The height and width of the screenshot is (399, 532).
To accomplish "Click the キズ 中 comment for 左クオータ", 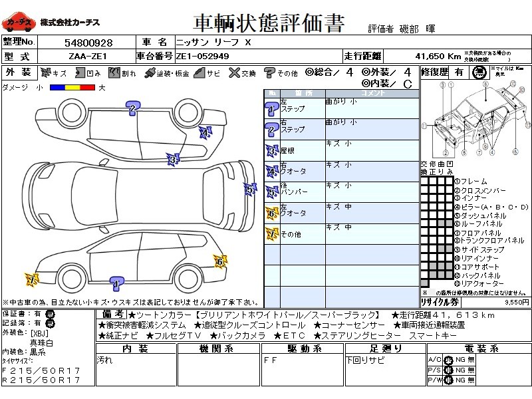I will pos(338,206).
